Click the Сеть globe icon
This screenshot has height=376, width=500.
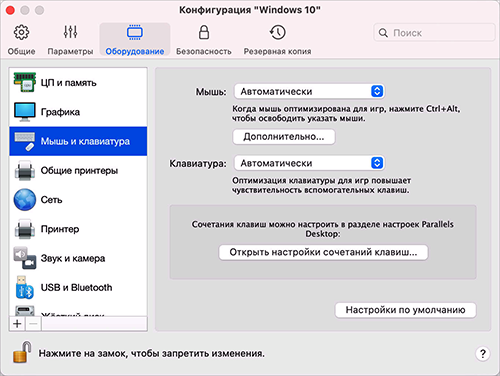pos(25,200)
